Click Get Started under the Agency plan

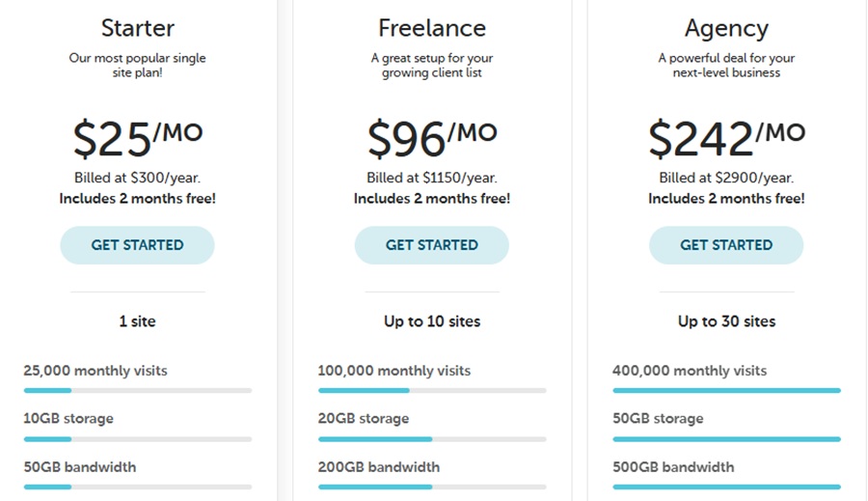pos(726,245)
